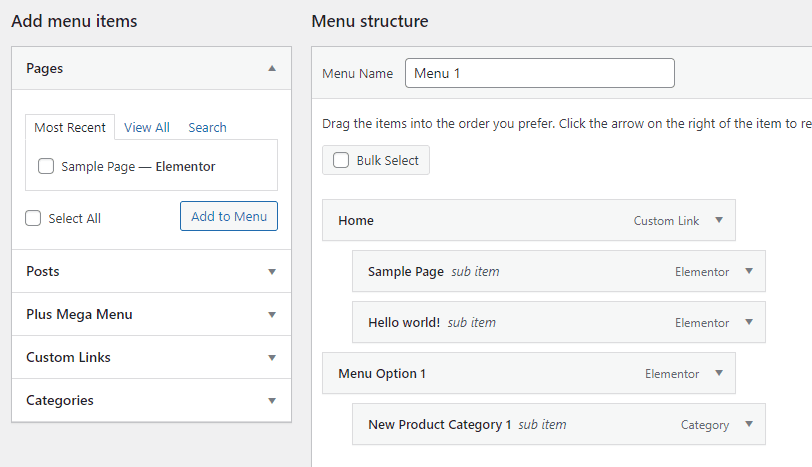Enable the Bulk Select checkbox
The width and height of the screenshot is (812, 467).
341,160
